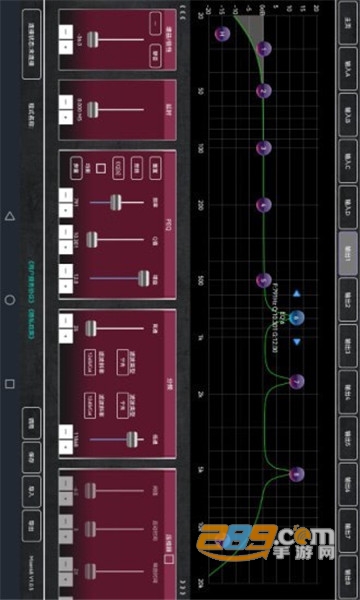Decrease delay 0.000 MS with minus button

tap(66, 103)
